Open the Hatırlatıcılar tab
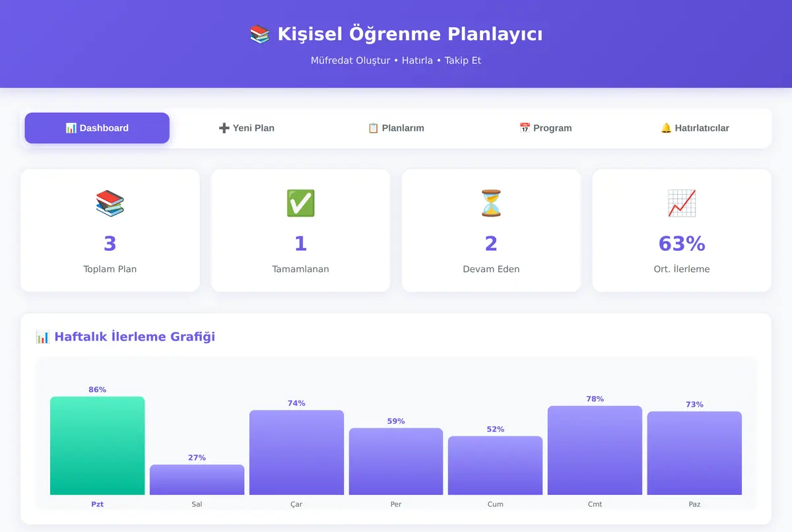This screenshot has height=532, width=792. (695, 128)
